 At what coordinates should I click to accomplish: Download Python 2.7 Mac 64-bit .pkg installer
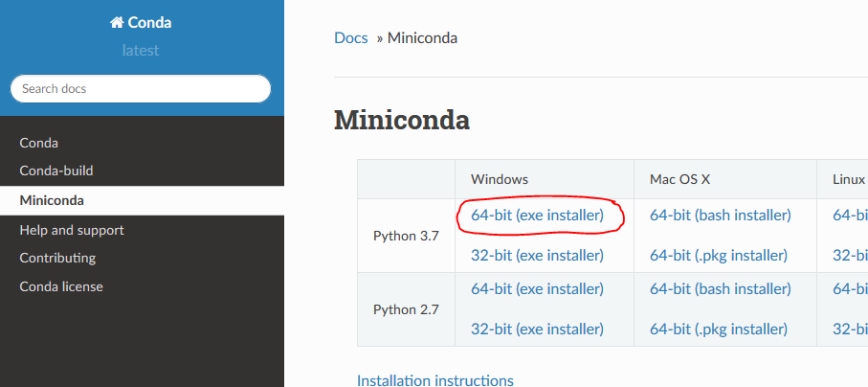719,330
